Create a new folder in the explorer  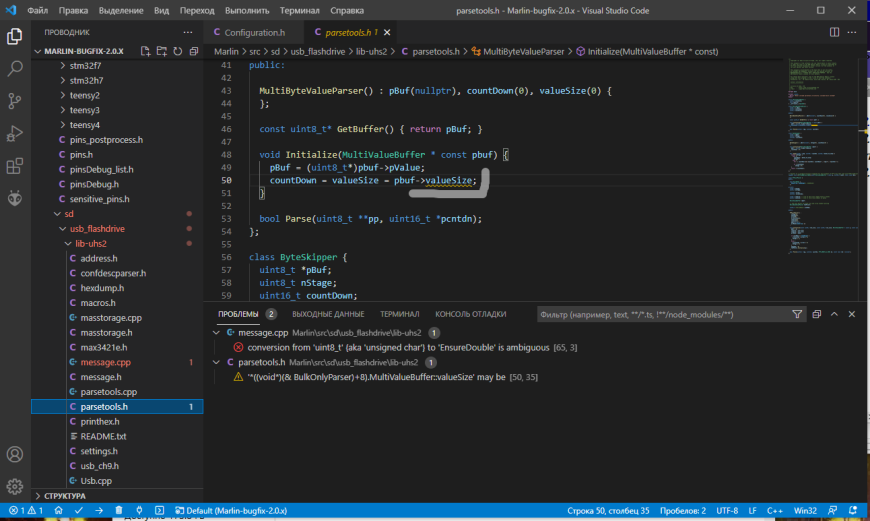point(161,51)
